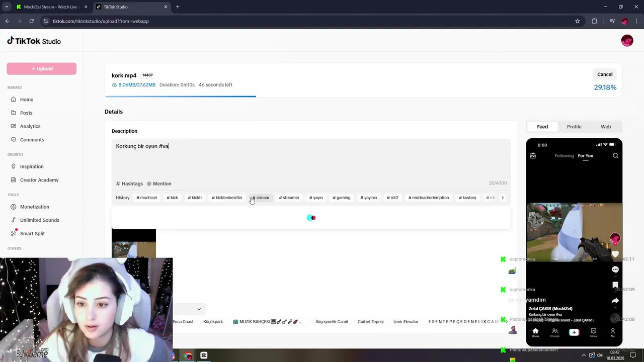Reload the browser page
Viewport: 644px width, 362px height.
[31, 21]
